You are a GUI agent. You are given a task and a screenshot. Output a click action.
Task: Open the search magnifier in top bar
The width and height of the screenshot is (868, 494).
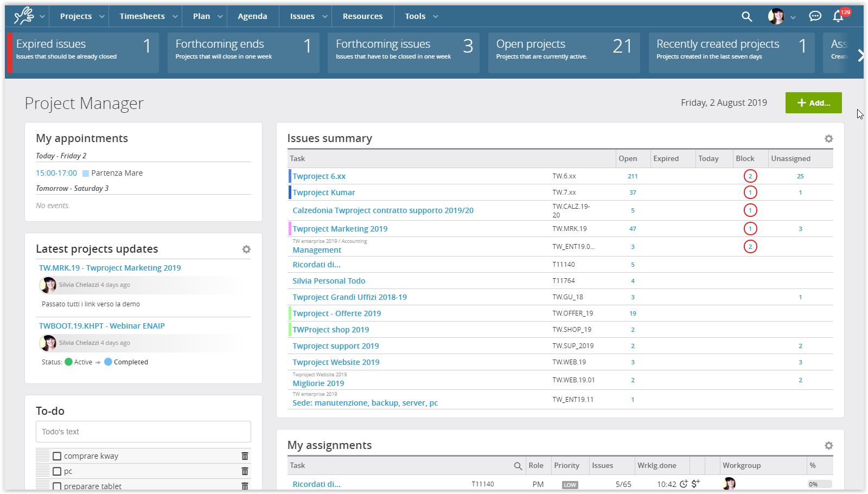pos(747,16)
